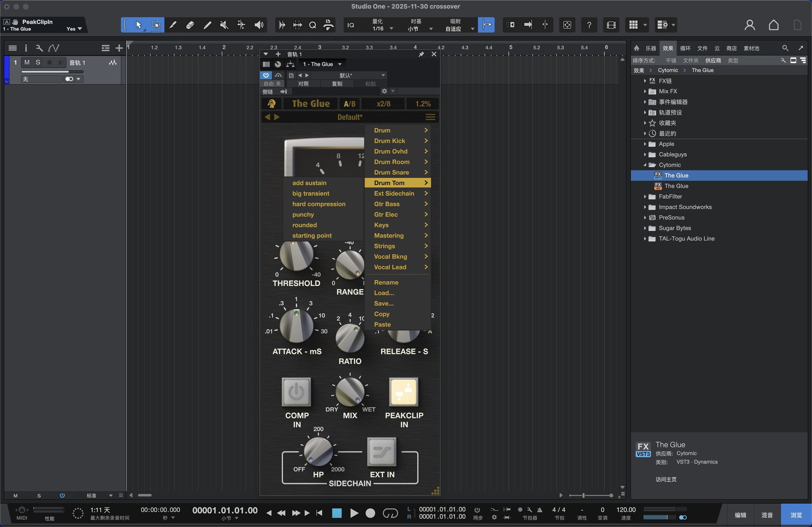Choose the punchy preset

coord(303,215)
